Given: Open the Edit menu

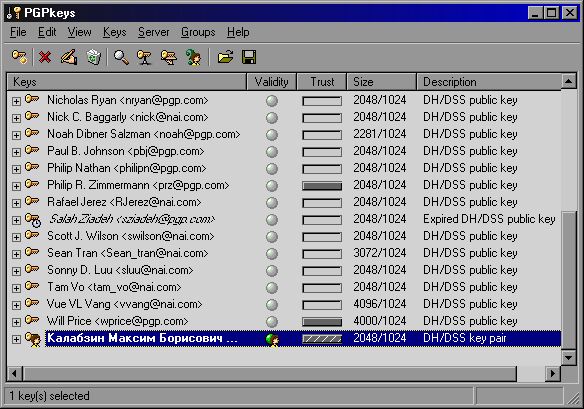Looking at the screenshot, I should (47, 32).
